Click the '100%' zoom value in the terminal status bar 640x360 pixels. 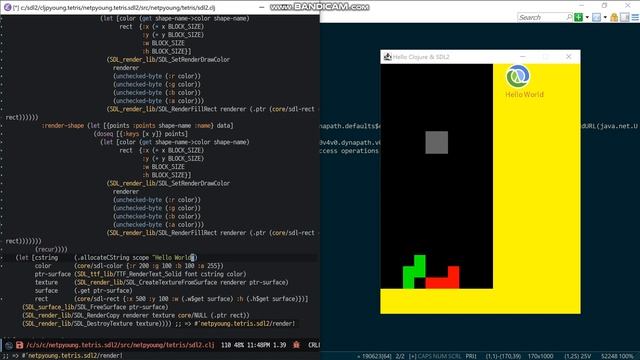[x=625, y=356]
